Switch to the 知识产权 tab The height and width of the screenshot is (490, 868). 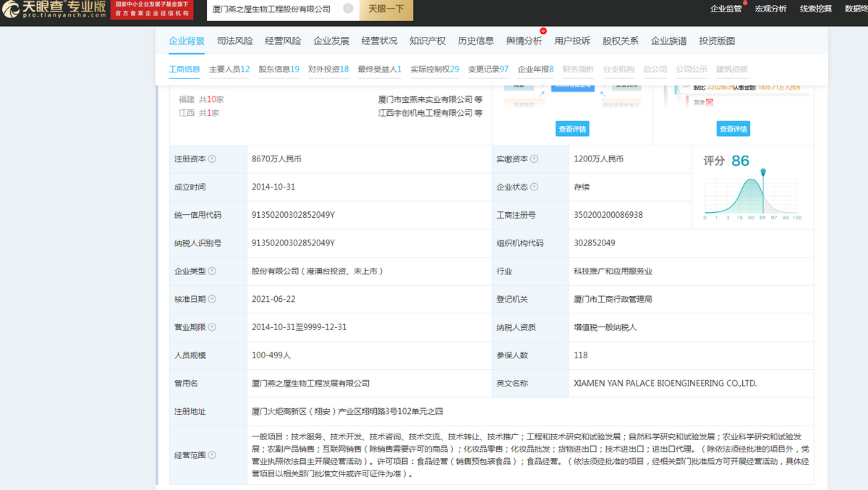[x=427, y=41]
